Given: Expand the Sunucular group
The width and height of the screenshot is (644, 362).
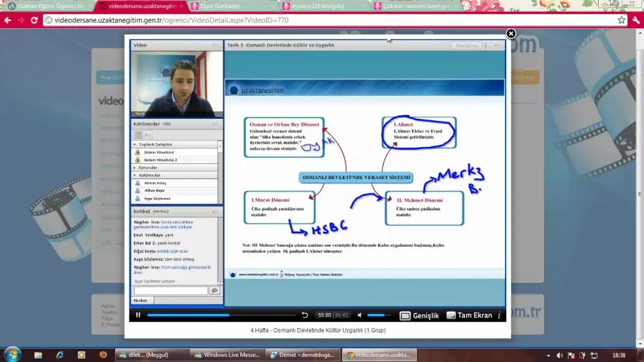Looking at the screenshot, I should [135, 168].
